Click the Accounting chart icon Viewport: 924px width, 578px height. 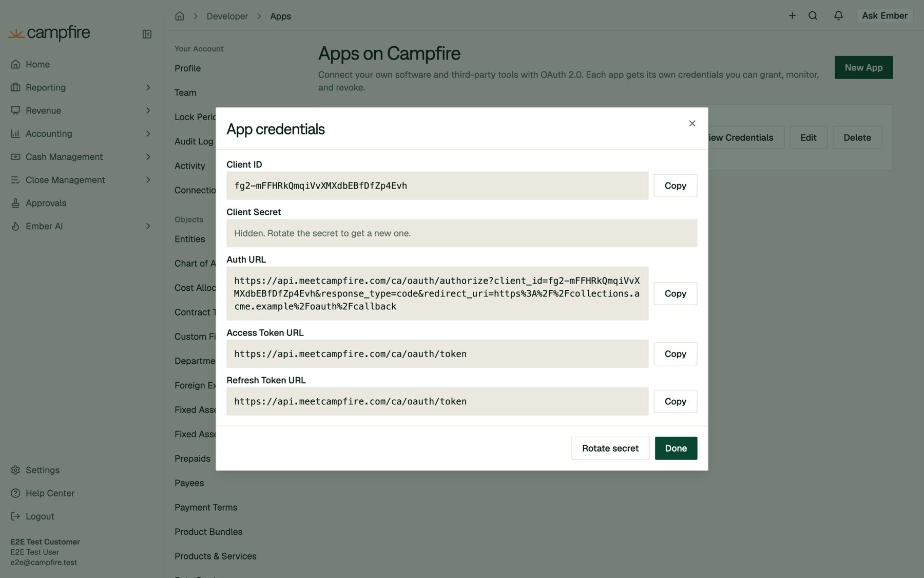[15, 134]
